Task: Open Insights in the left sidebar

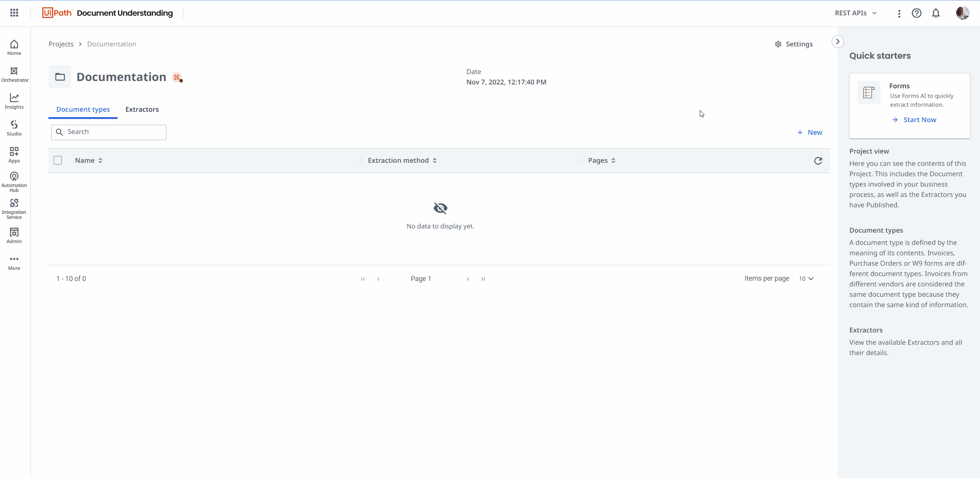Action: 14,101
